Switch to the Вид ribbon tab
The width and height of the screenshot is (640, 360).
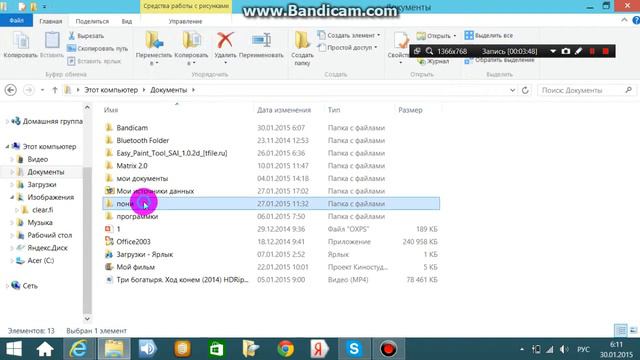(127, 21)
